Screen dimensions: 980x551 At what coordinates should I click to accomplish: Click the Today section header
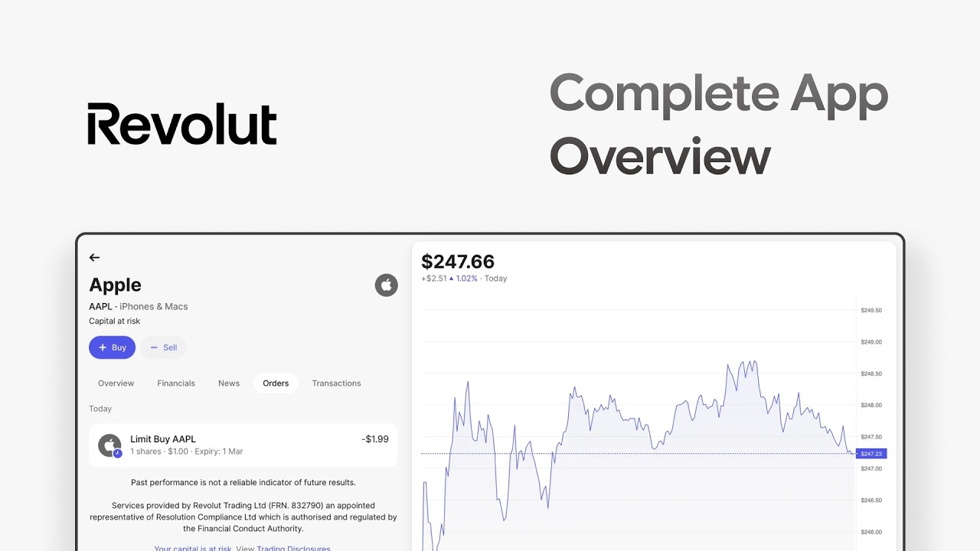(100, 409)
